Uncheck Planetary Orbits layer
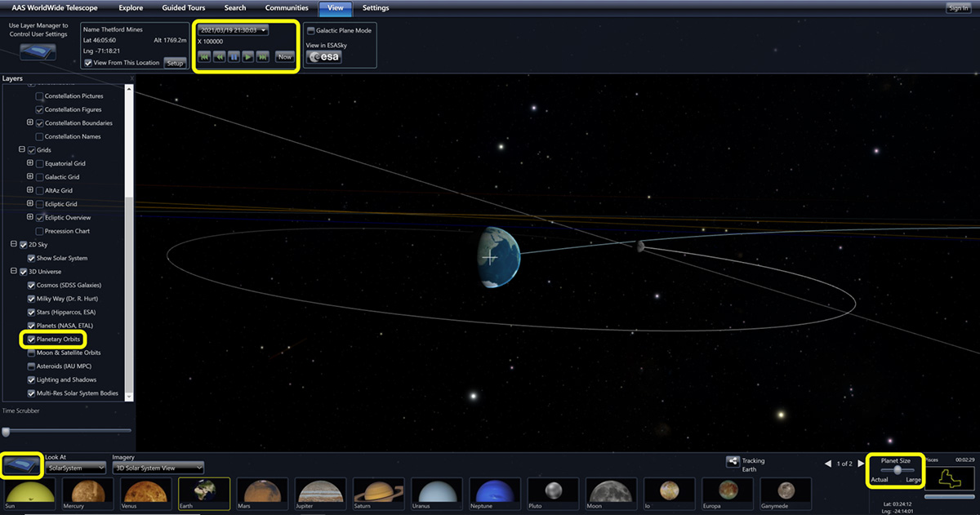Image resolution: width=980 pixels, height=515 pixels. (32, 339)
